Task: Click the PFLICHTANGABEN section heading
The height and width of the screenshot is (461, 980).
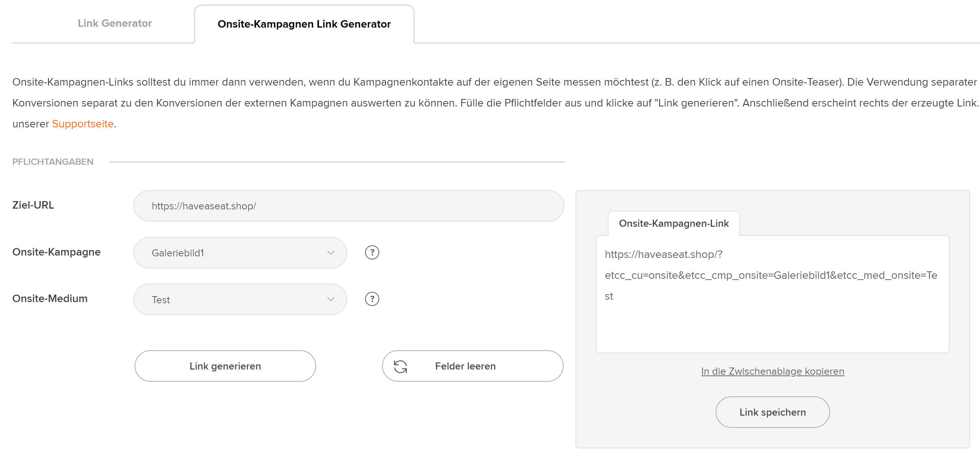Action: 53,162
